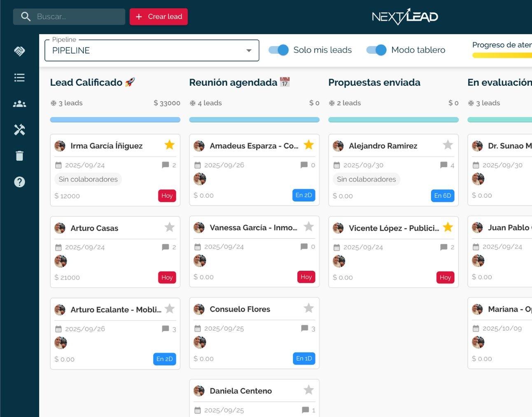
Task: Disable the Solo mis leads toggle
Action: coord(278,49)
